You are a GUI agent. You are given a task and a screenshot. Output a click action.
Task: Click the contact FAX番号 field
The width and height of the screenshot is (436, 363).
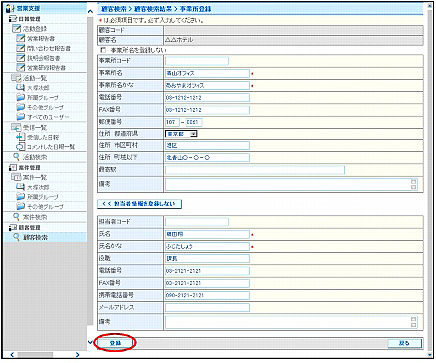(207, 283)
